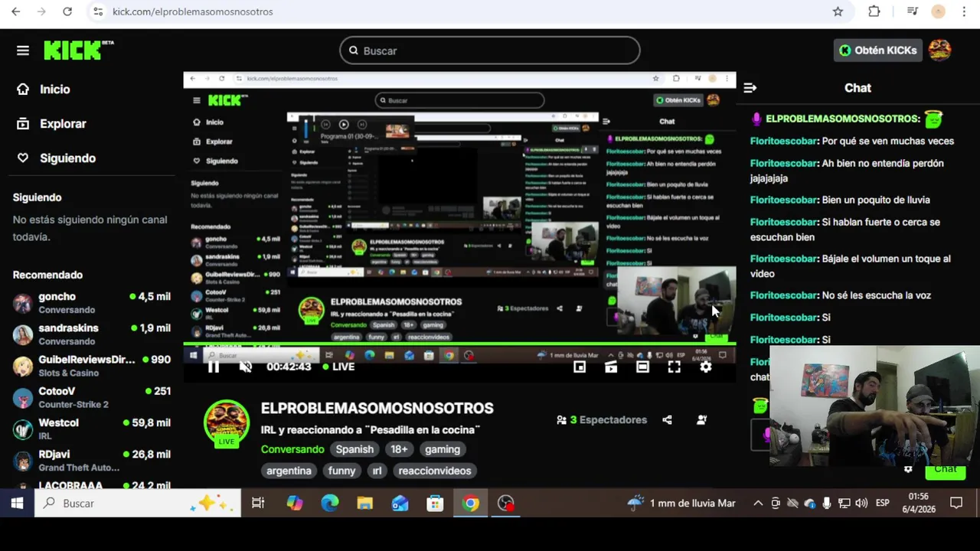Toggle theater mode in player

[x=642, y=367]
